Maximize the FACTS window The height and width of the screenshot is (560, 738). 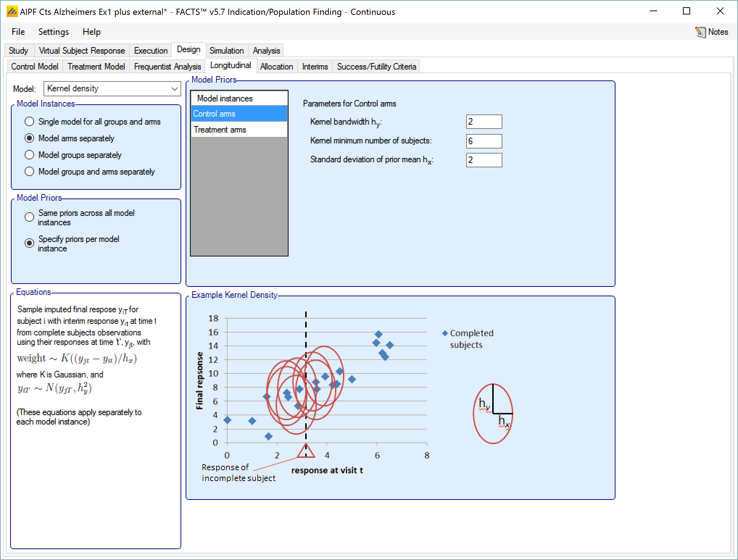686,11
